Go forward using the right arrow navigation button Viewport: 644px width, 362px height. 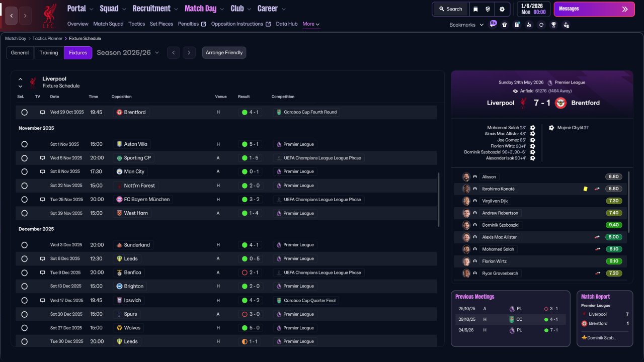[25, 16]
